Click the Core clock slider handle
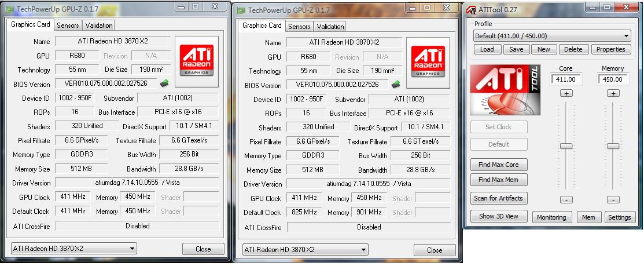 [x=566, y=146]
